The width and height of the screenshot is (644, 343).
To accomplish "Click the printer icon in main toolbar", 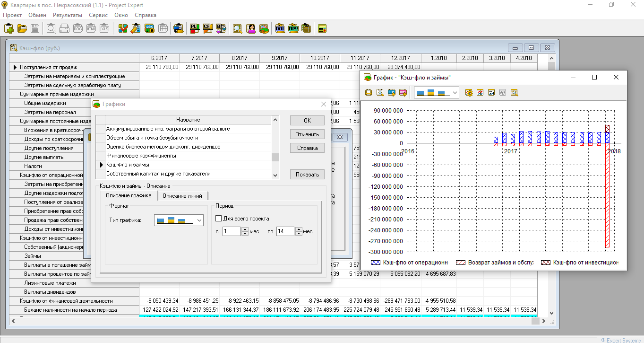I will [x=65, y=28].
